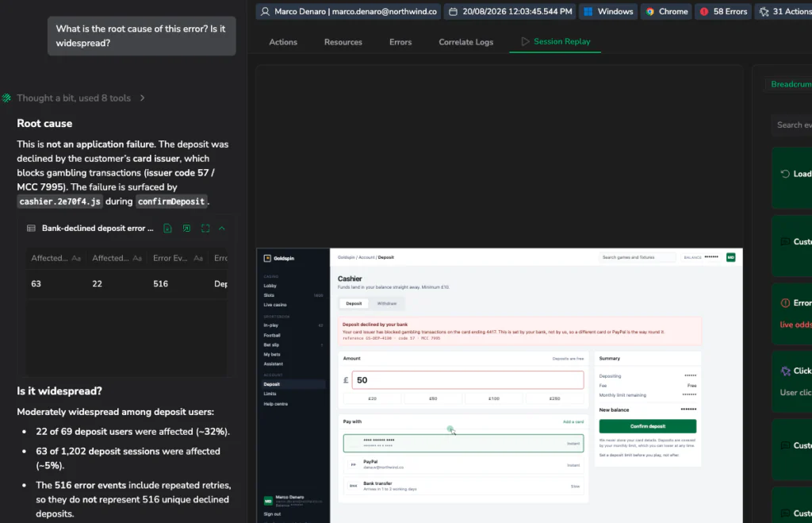Viewport: 812px width, 523px height.
Task: Click the Search events field
Action: tap(792, 125)
